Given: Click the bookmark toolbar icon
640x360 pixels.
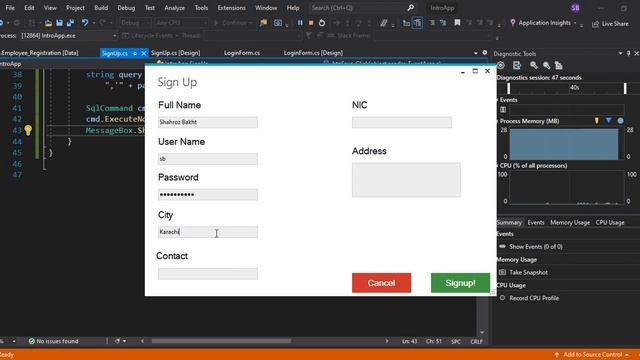Looking at the screenshot, I should pyautogui.click(x=457, y=23).
